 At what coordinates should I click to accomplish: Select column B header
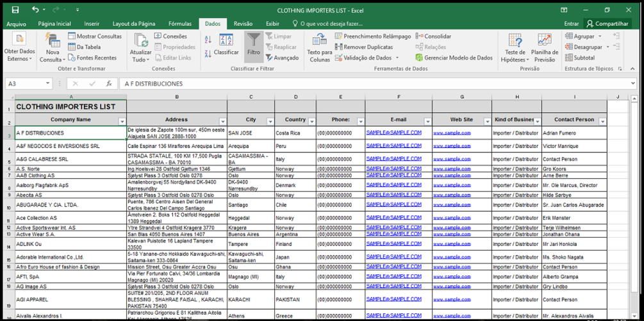pos(177,97)
